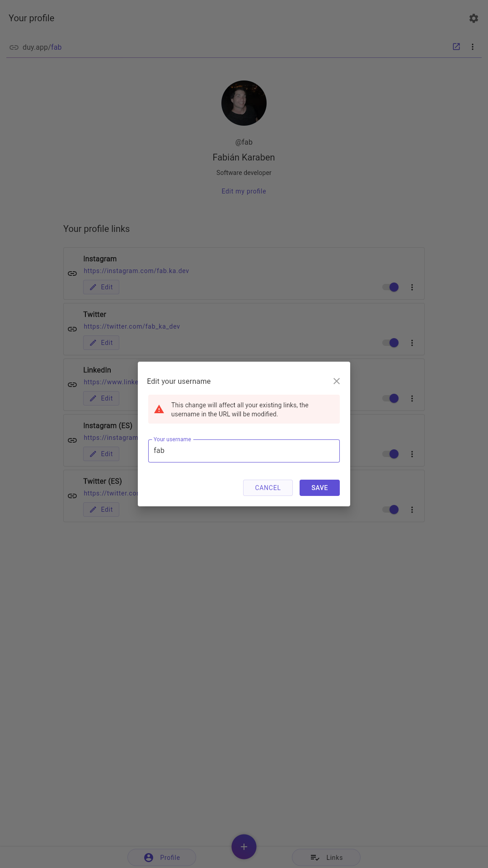Expand the LinkedIn link's three-dot menu
The image size is (488, 868).
[412, 398]
